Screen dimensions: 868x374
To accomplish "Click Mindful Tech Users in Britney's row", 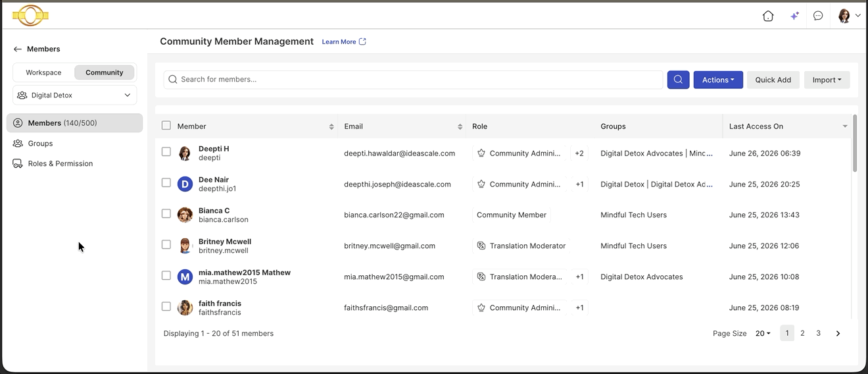I will 633,246.
